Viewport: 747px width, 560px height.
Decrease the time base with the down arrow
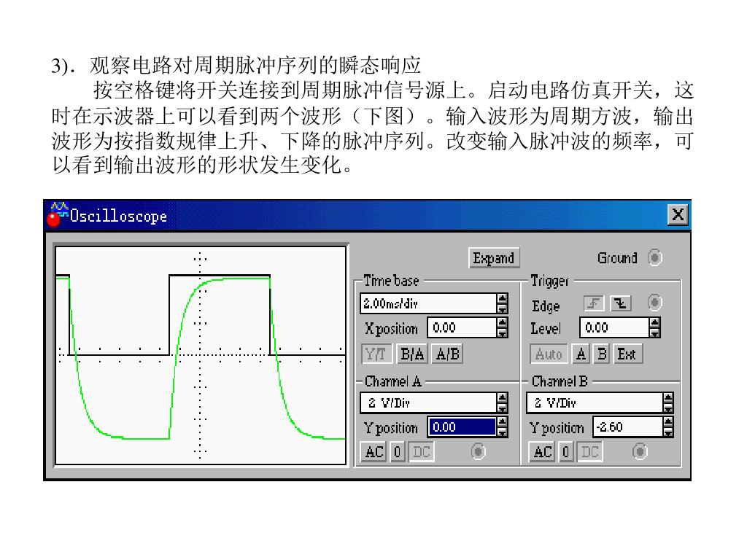pos(502,308)
